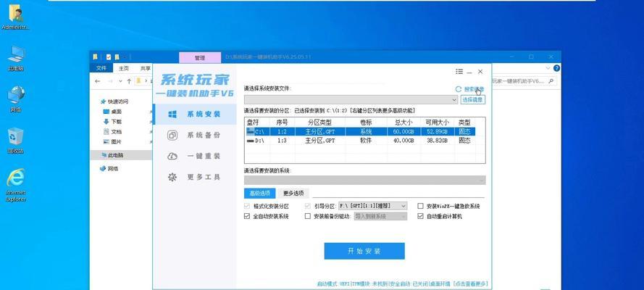The width and height of the screenshot is (644, 290).
Task: Click the 可用大小 column header
Action: (x=438, y=123)
